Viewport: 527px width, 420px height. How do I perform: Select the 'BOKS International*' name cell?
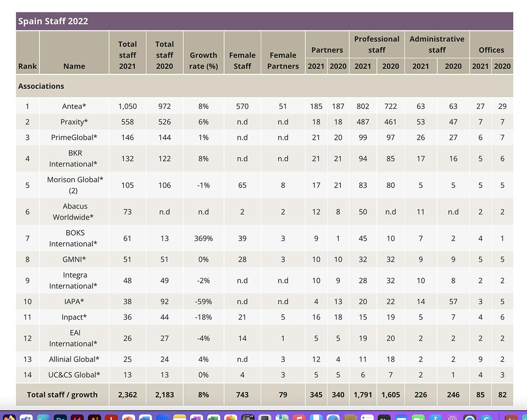point(74,238)
